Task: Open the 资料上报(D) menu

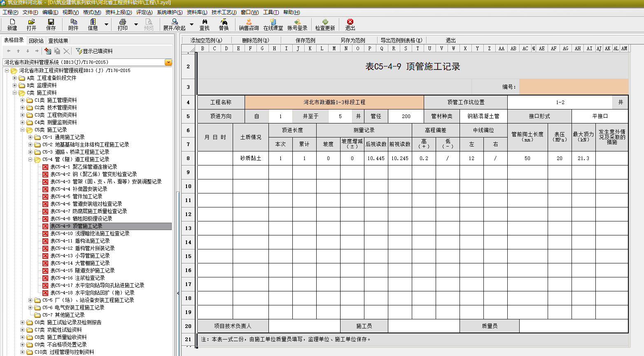Action: 119,12
